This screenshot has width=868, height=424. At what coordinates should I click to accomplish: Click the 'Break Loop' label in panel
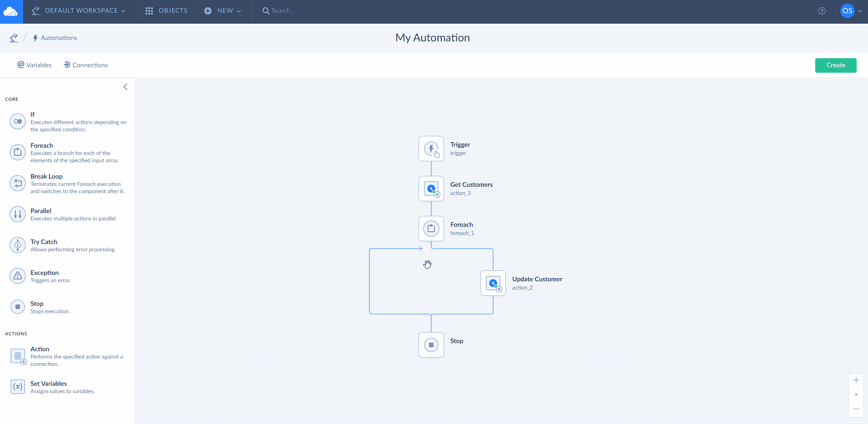[46, 176]
